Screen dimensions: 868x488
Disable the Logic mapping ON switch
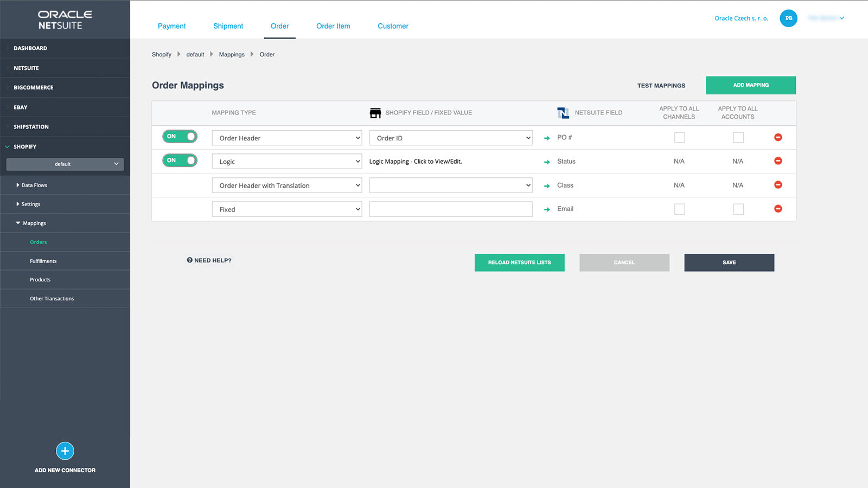pyautogui.click(x=180, y=160)
